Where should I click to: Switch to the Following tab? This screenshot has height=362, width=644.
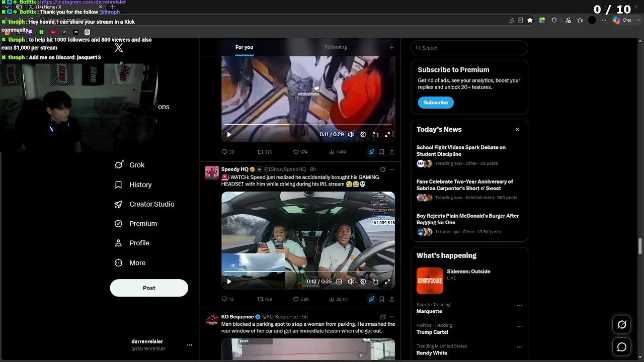coord(336,47)
